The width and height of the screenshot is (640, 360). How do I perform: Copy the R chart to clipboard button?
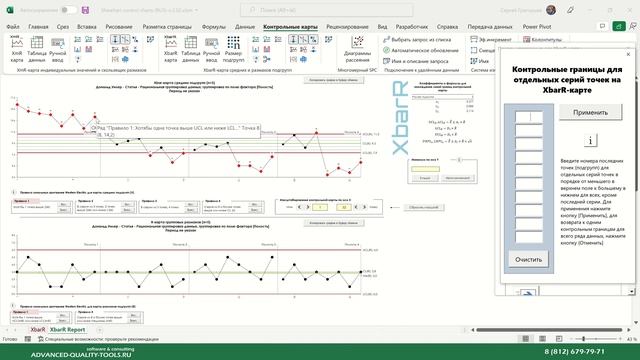pos(333,223)
